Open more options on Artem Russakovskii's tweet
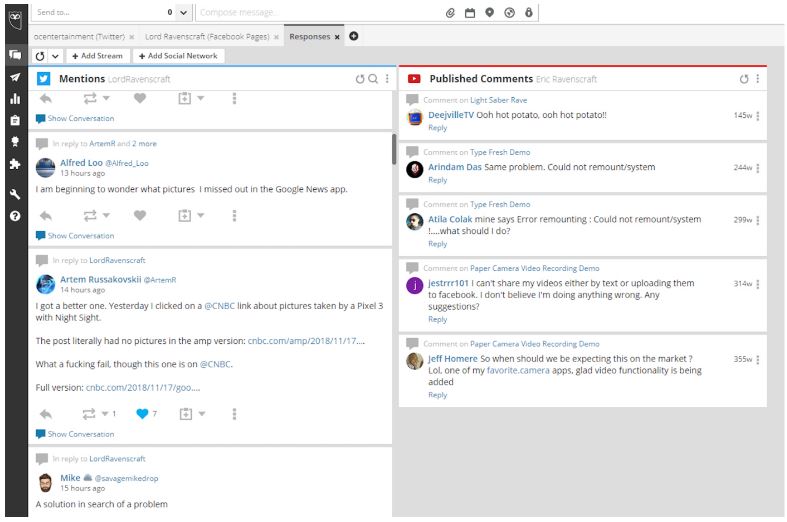 tap(234, 414)
